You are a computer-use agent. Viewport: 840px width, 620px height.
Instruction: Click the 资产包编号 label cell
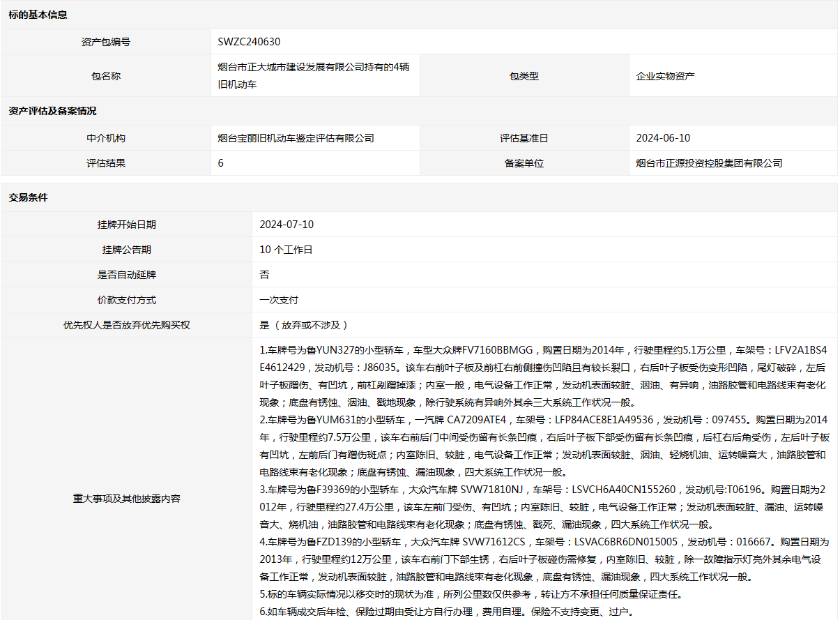(x=106, y=42)
